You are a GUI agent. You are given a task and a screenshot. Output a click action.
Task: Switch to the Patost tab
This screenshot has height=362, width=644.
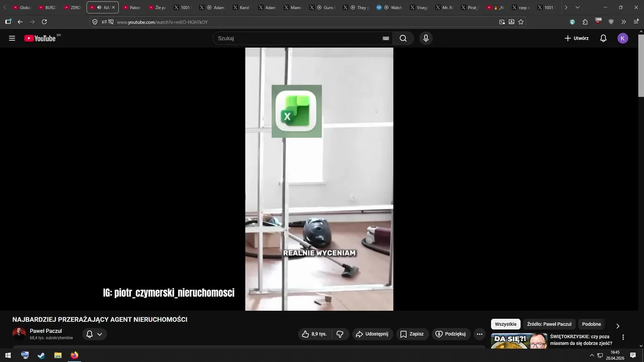point(132,8)
